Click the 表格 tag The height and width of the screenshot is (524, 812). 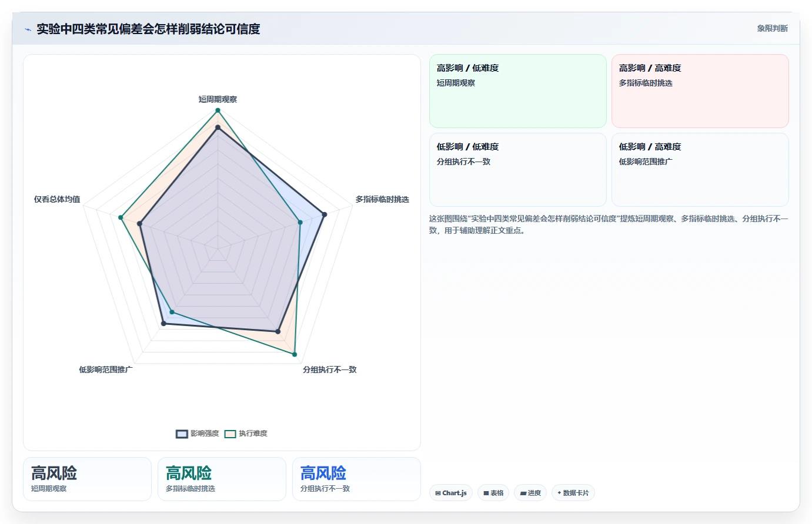[x=493, y=493]
